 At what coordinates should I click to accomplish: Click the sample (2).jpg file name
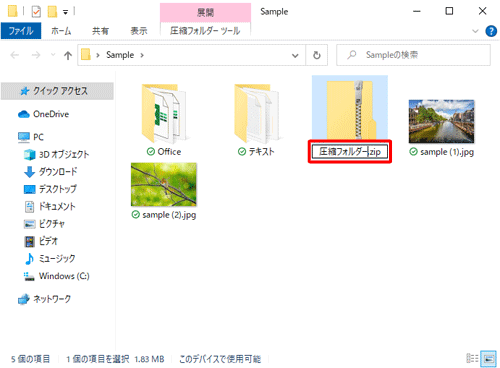(169, 215)
